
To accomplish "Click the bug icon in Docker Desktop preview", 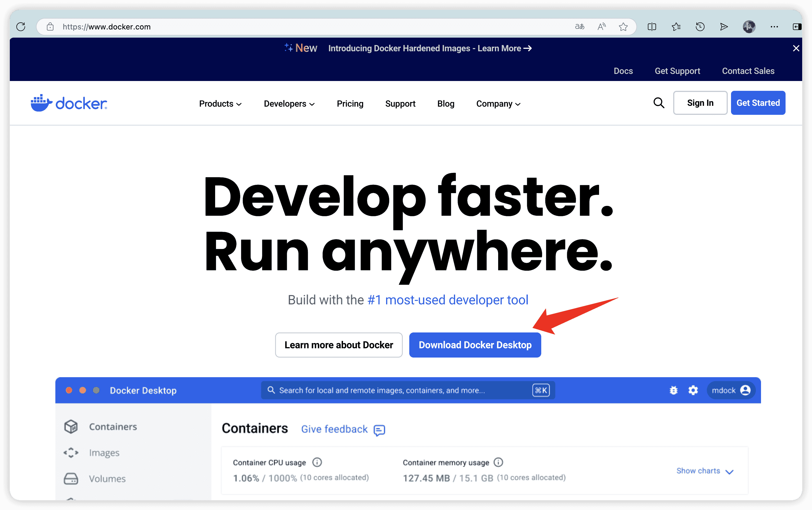I will (673, 390).
